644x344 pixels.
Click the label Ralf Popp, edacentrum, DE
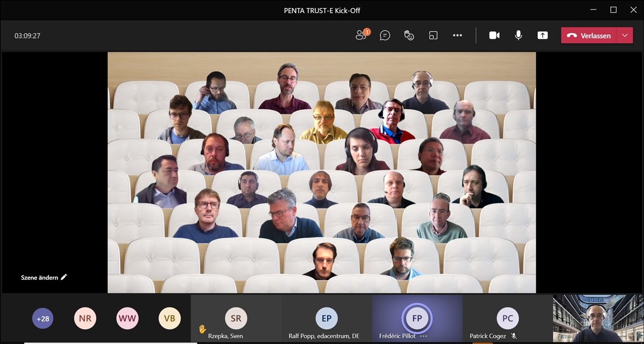click(x=324, y=336)
